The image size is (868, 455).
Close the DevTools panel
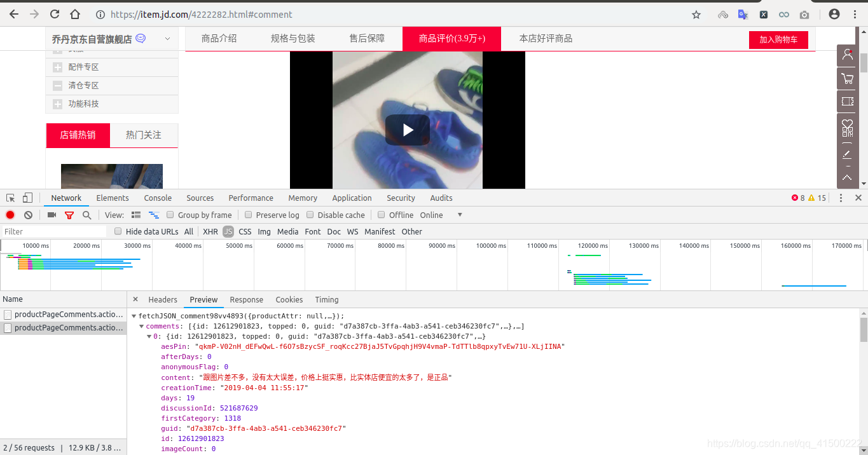pyautogui.click(x=858, y=198)
